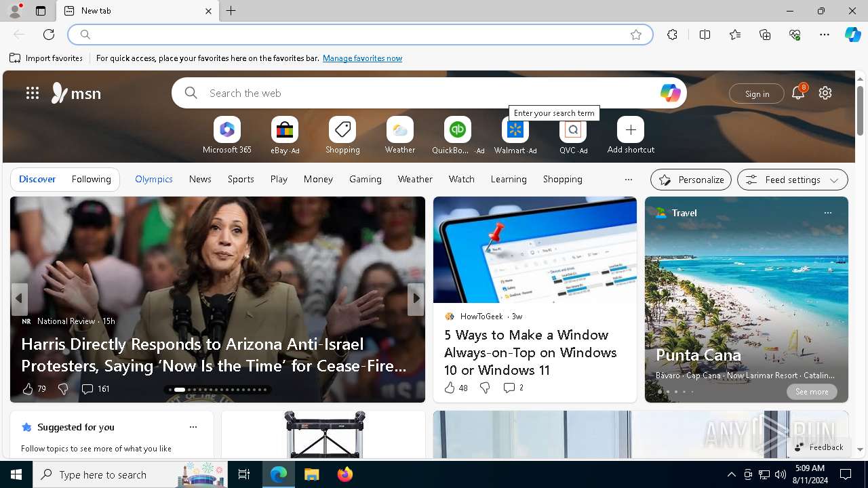868x488 pixels.
Task: Select the Olympics tab
Action: 154,179
